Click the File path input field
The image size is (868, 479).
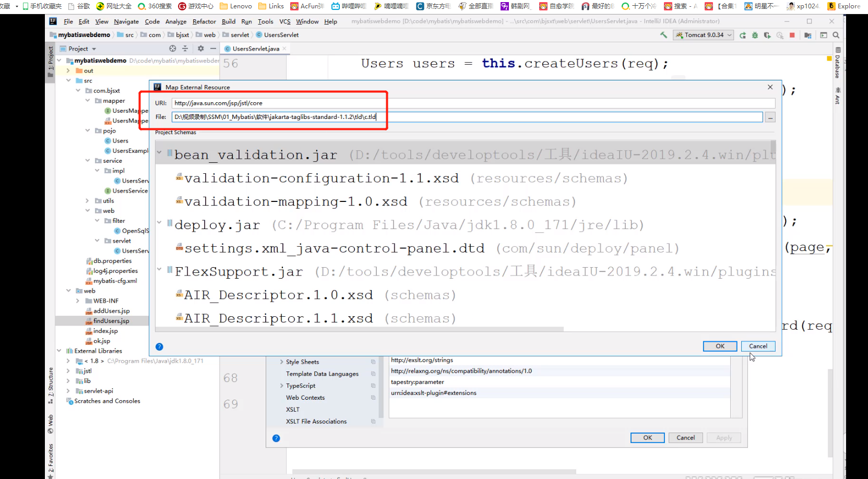(467, 117)
